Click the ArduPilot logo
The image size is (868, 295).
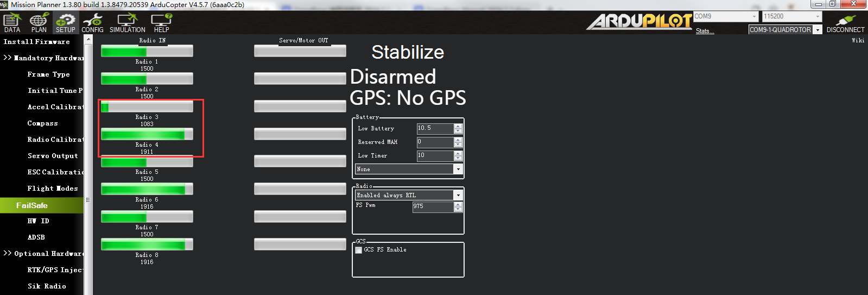coord(639,21)
